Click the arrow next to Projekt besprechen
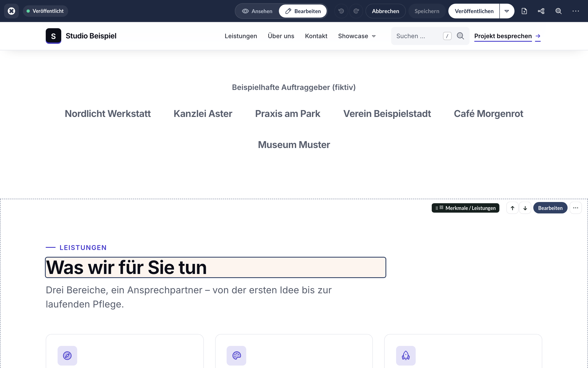This screenshot has height=368, width=588. pyautogui.click(x=538, y=36)
